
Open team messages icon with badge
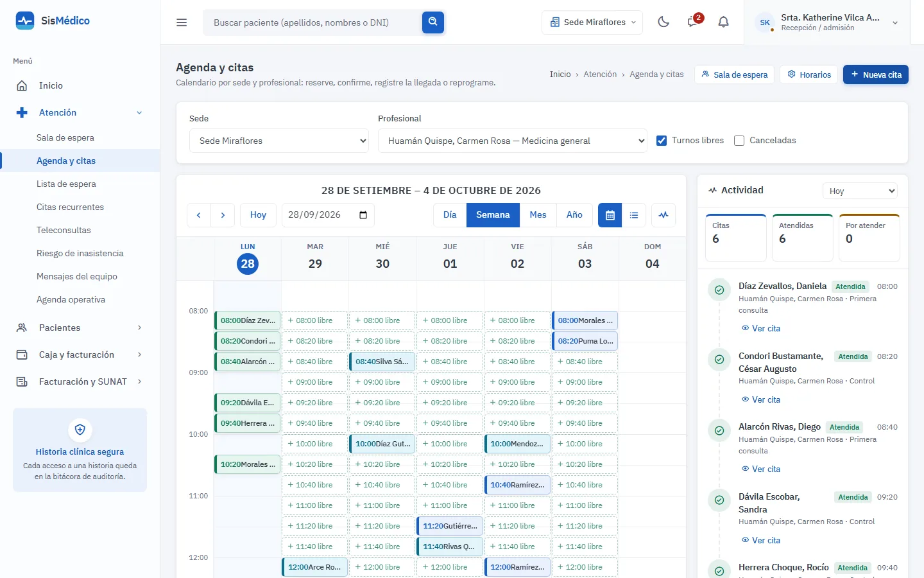(694, 22)
